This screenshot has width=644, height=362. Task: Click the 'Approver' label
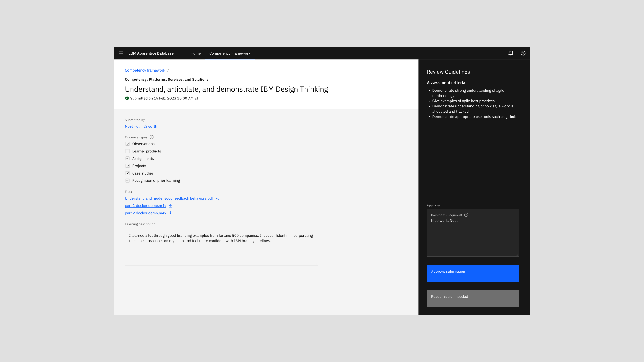tap(434, 205)
